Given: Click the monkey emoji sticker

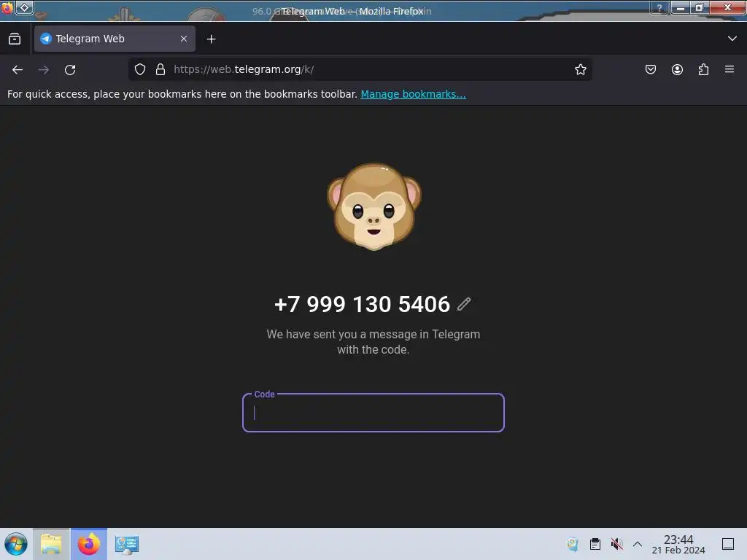Looking at the screenshot, I should pyautogui.click(x=374, y=206).
